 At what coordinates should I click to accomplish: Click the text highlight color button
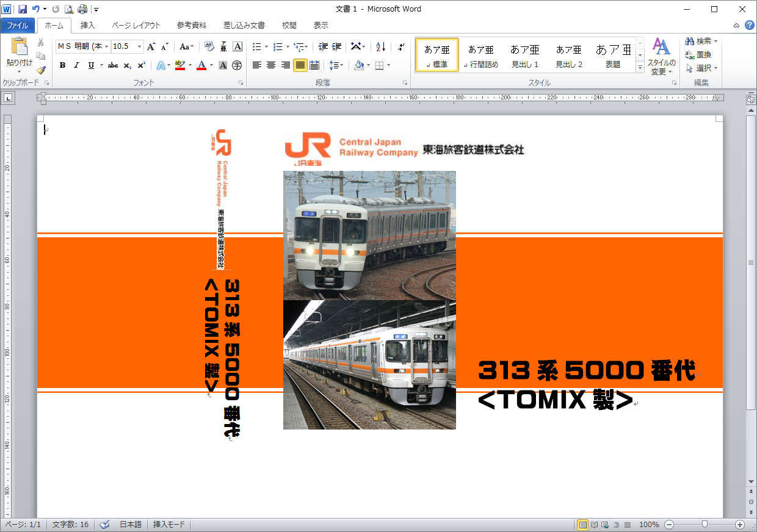click(x=179, y=65)
